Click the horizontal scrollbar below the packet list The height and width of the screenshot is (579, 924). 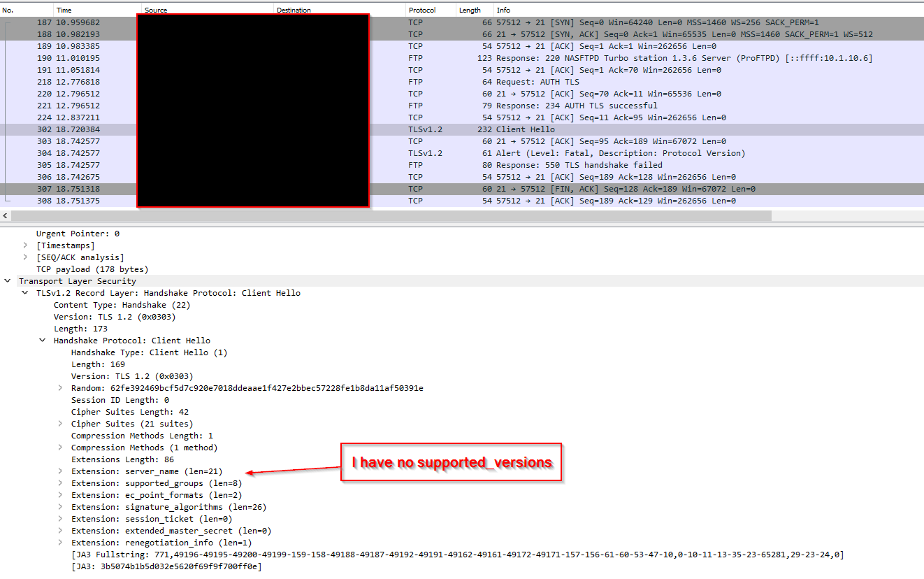384,215
